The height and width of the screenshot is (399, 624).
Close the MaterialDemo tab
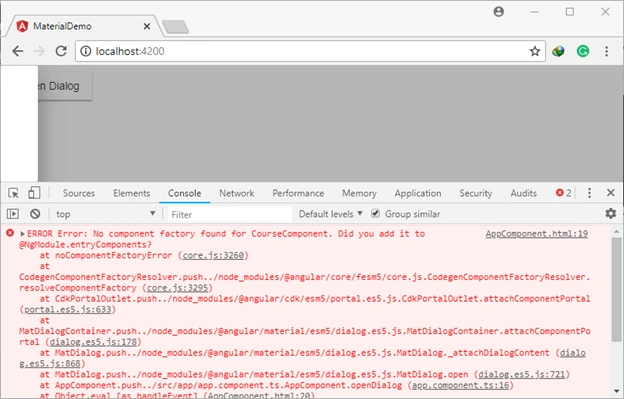pos(146,26)
